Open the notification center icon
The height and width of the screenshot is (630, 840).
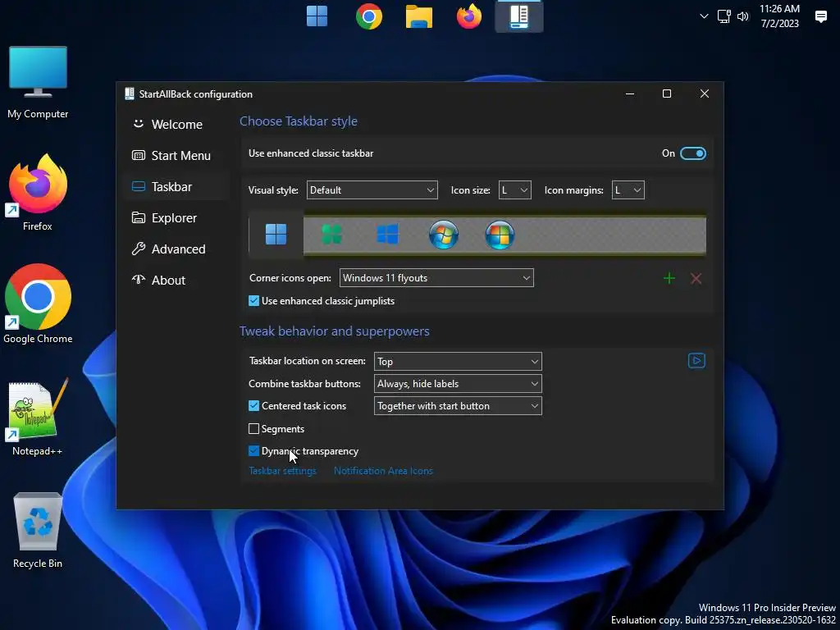[x=820, y=16]
